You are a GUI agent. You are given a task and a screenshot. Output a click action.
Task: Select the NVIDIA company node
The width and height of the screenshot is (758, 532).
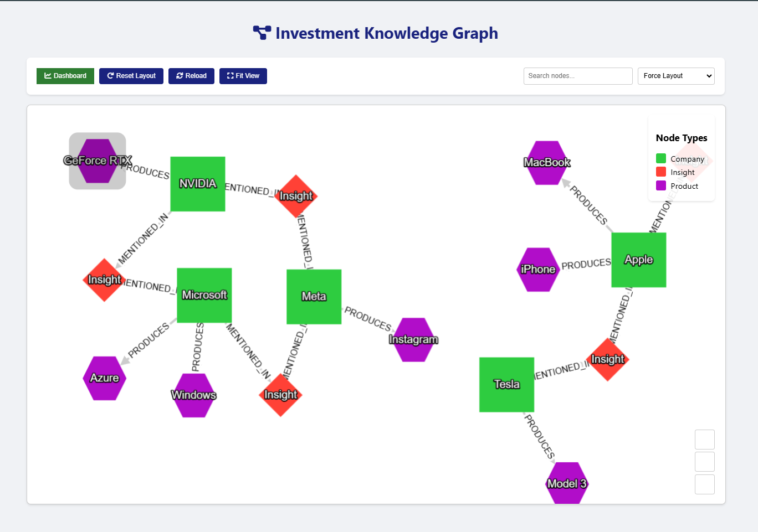(x=197, y=184)
